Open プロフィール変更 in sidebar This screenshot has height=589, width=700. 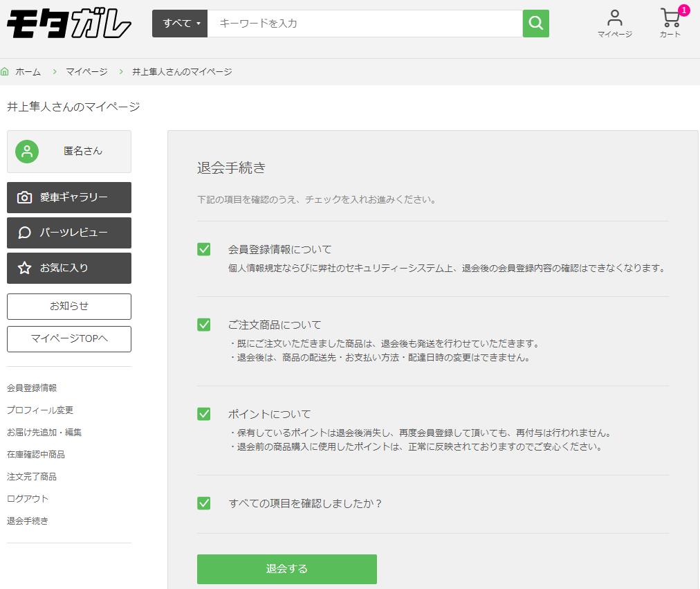point(40,410)
